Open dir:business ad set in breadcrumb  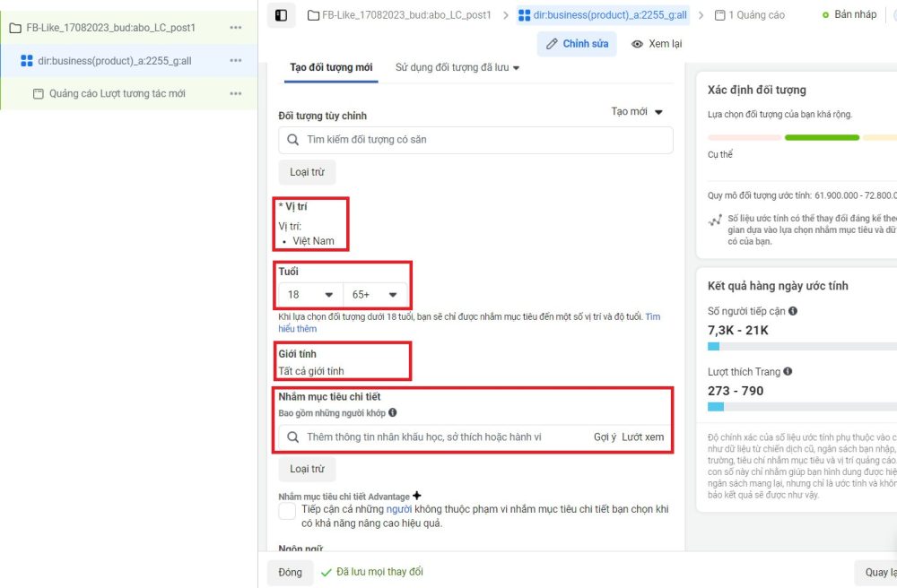click(603, 15)
